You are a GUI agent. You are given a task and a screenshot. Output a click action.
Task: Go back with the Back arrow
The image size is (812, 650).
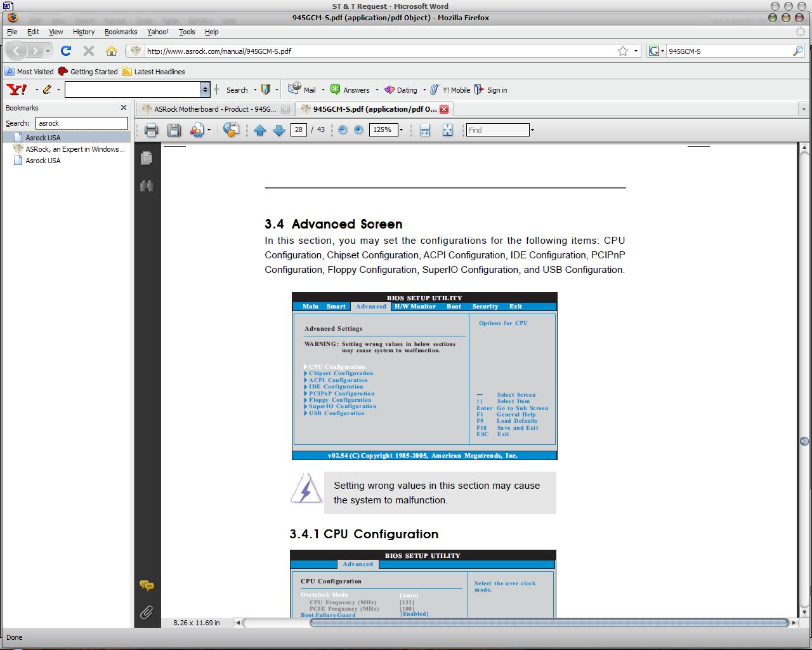[16, 51]
